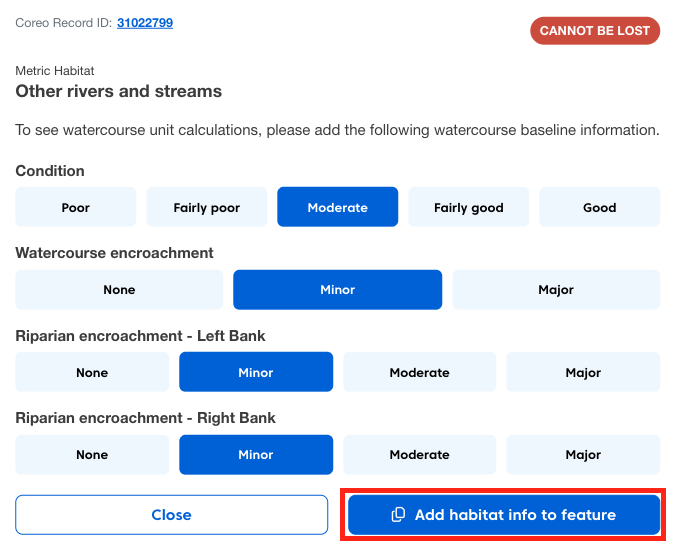Choose Minor for Left Bank encroachment
676x552 pixels.
[x=256, y=372]
